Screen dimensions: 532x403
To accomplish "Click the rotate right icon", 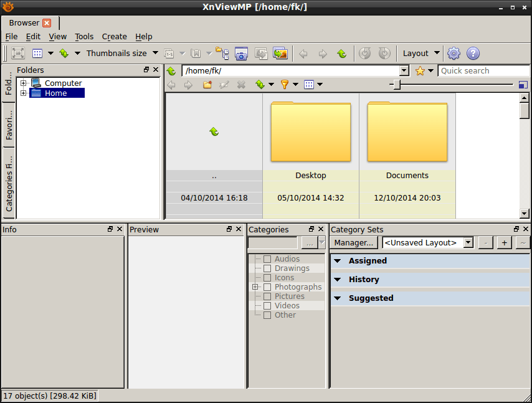I will (384, 54).
